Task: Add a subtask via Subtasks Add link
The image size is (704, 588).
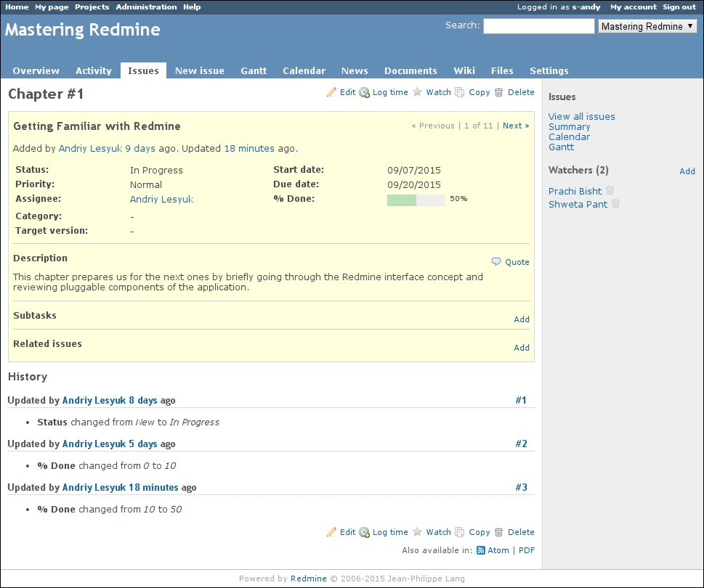Action: (x=521, y=319)
